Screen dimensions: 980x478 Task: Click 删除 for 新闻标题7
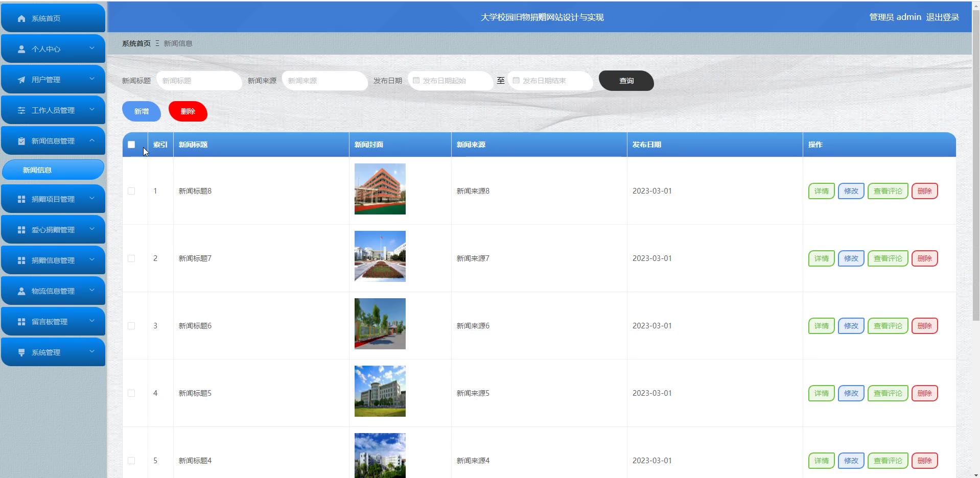pos(925,258)
